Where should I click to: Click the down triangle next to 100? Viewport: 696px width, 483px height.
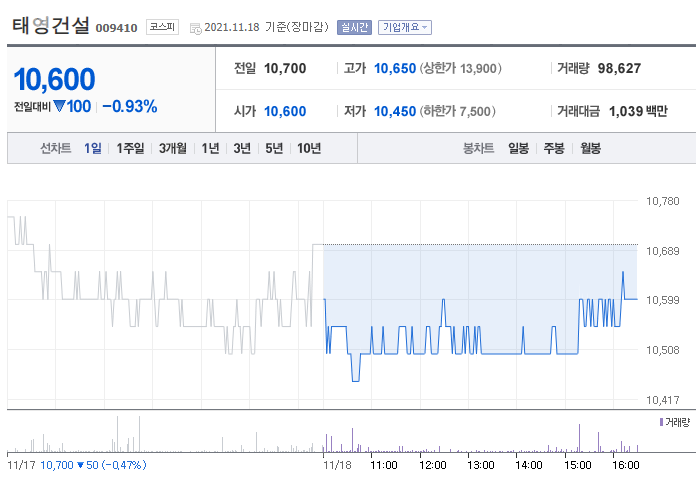point(59,107)
